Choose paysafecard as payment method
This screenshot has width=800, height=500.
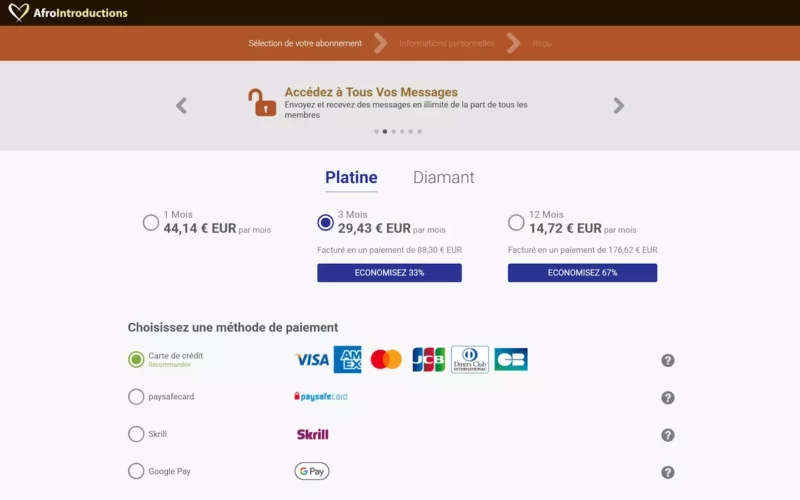pos(136,397)
